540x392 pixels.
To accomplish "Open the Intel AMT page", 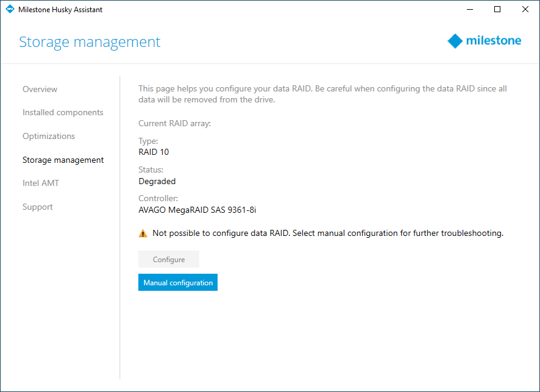I will coord(41,183).
